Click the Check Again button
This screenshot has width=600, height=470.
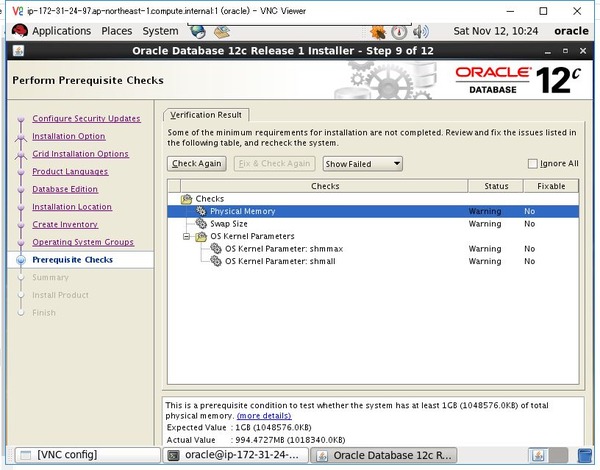197,164
